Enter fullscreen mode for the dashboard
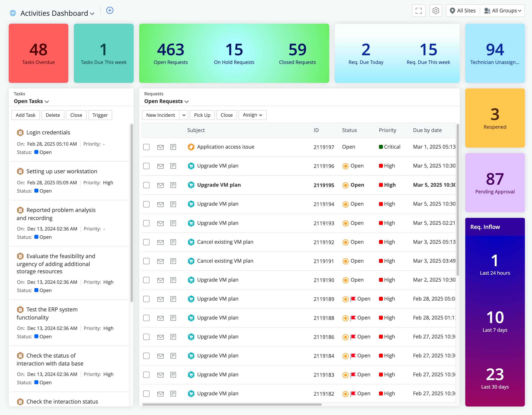This screenshot has width=532, height=415. [418, 10]
